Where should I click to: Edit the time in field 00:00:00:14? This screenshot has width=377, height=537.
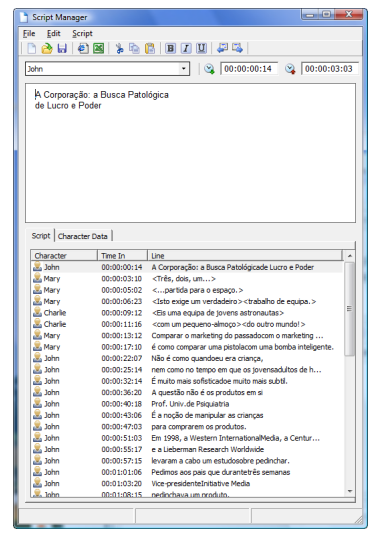click(x=249, y=69)
